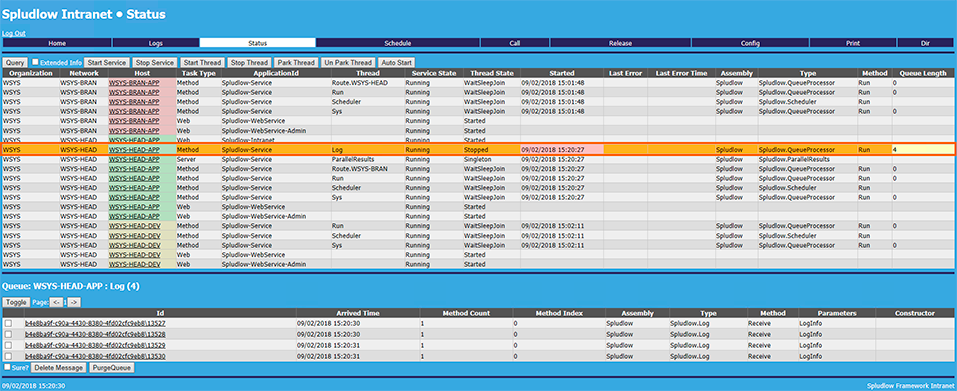
Task: Open the Call tab
Action: pos(515,43)
